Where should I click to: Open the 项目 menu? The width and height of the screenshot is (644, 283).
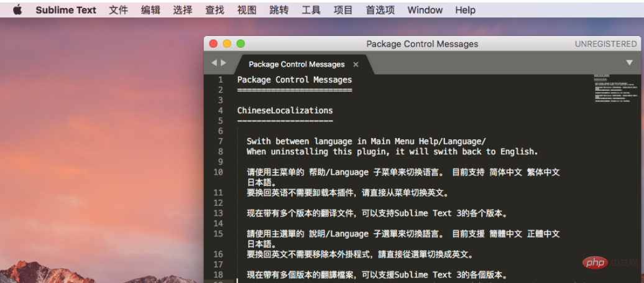click(x=343, y=11)
